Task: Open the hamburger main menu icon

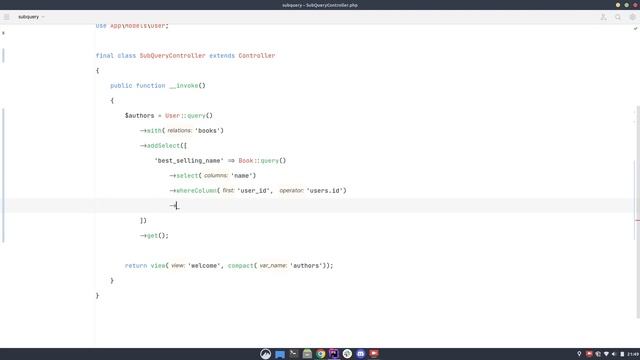Action: pos(7,17)
